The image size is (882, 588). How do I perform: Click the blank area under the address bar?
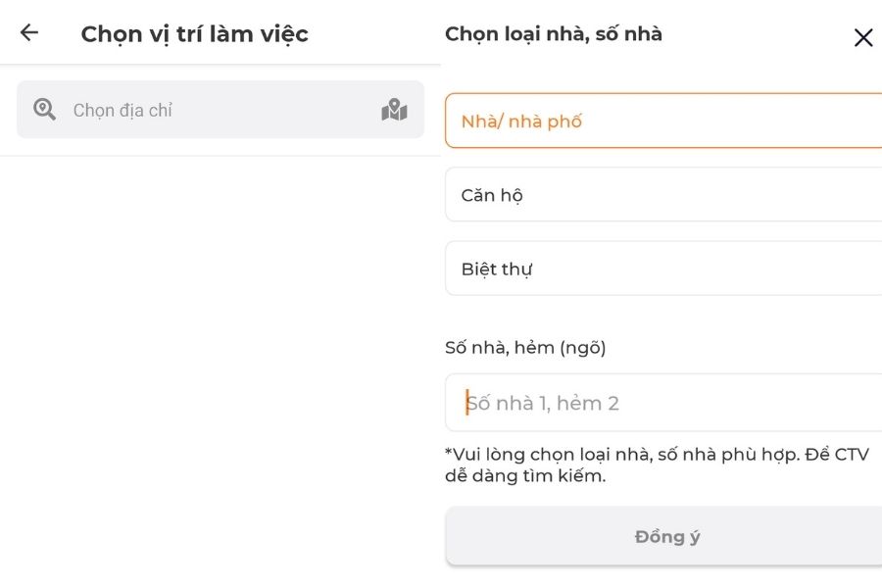coord(220,372)
